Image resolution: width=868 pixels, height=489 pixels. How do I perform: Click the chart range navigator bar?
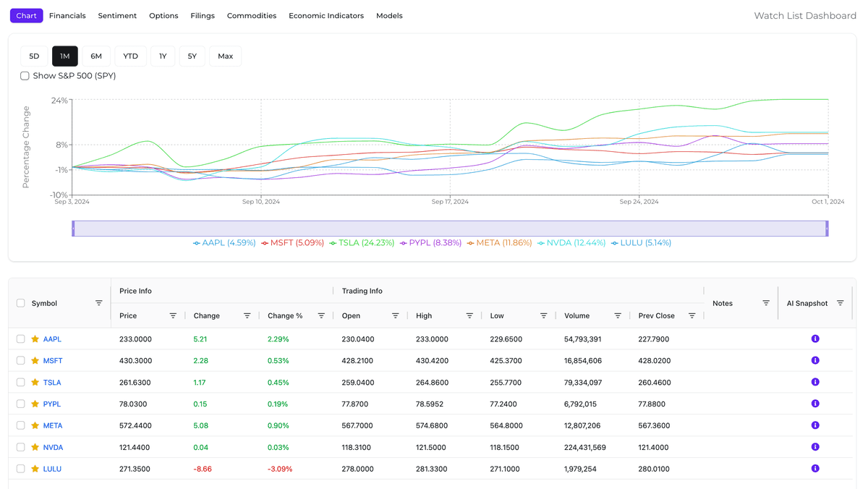pos(450,229)
